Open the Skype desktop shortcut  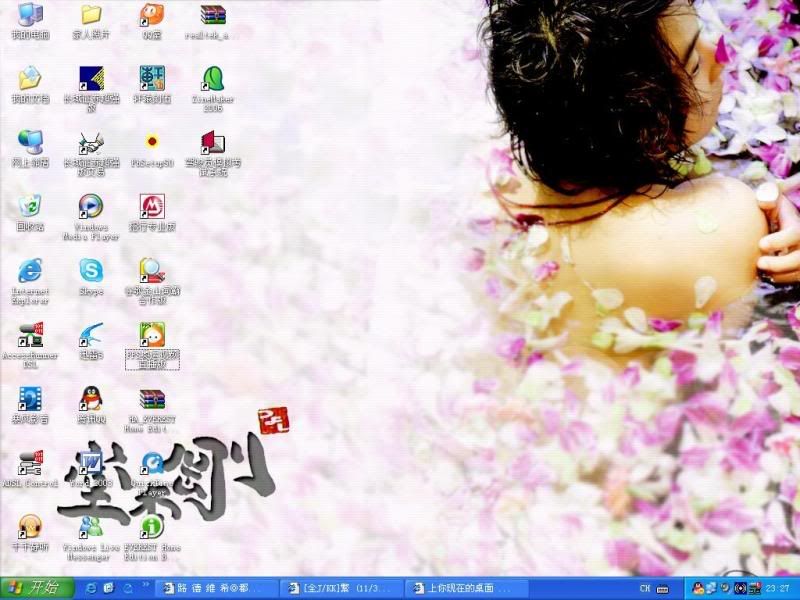click(91, 270)
